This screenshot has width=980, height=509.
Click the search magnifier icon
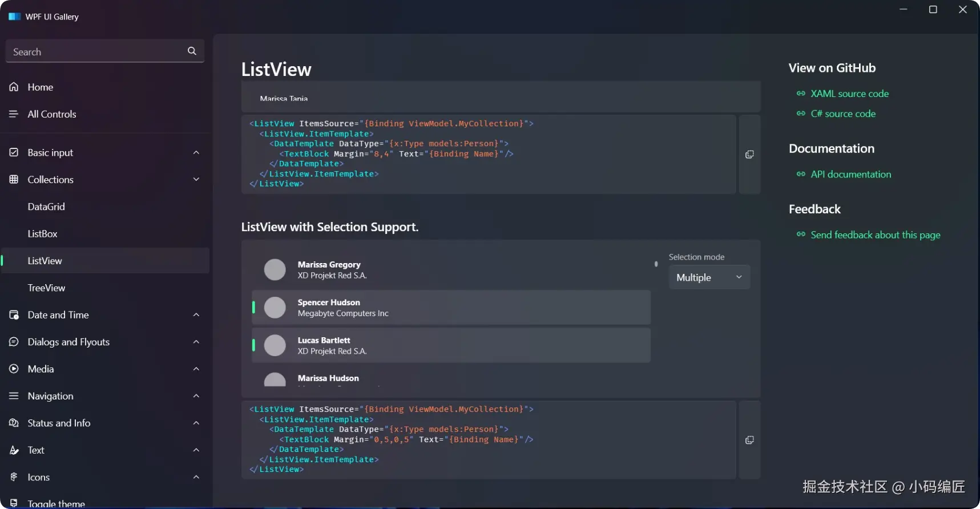click(192, 51)
